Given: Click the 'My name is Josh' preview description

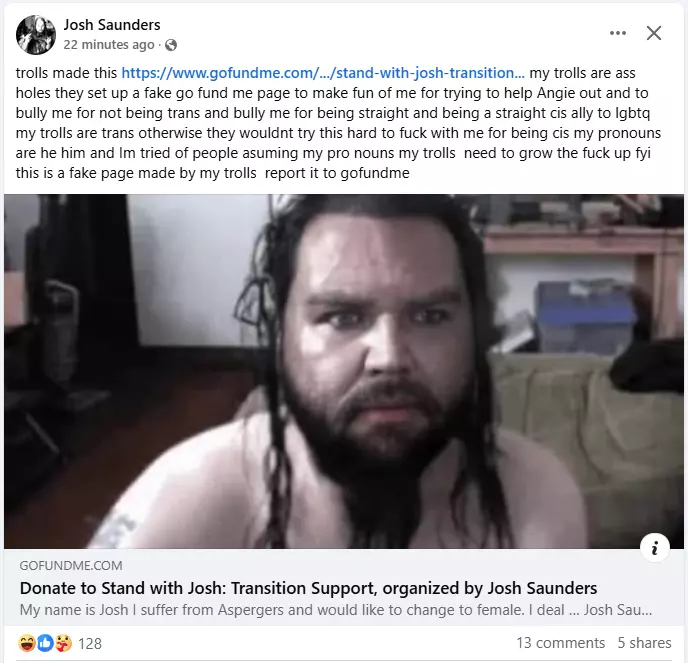Looking at the screenshot, I should (x=336, y=610).
